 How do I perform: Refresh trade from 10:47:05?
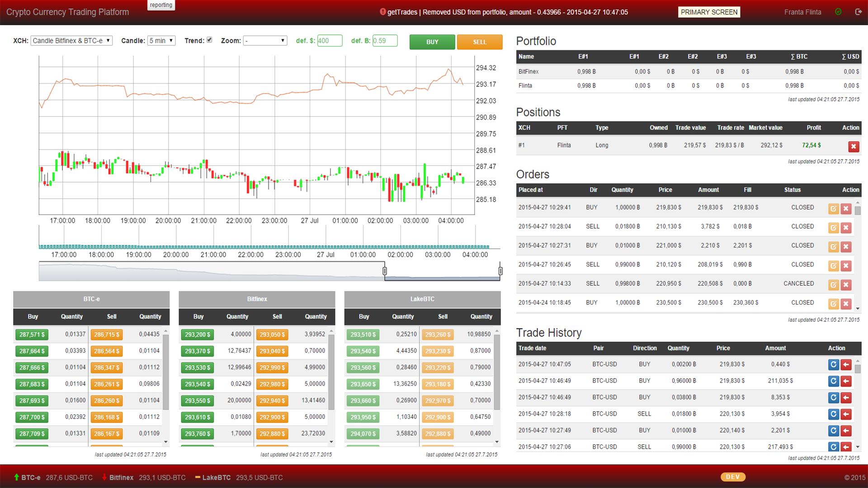pos(834,365)
